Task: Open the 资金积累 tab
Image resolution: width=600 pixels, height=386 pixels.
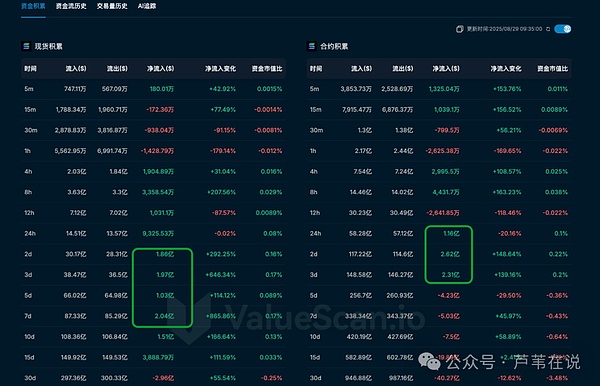Action: (33, 6)
